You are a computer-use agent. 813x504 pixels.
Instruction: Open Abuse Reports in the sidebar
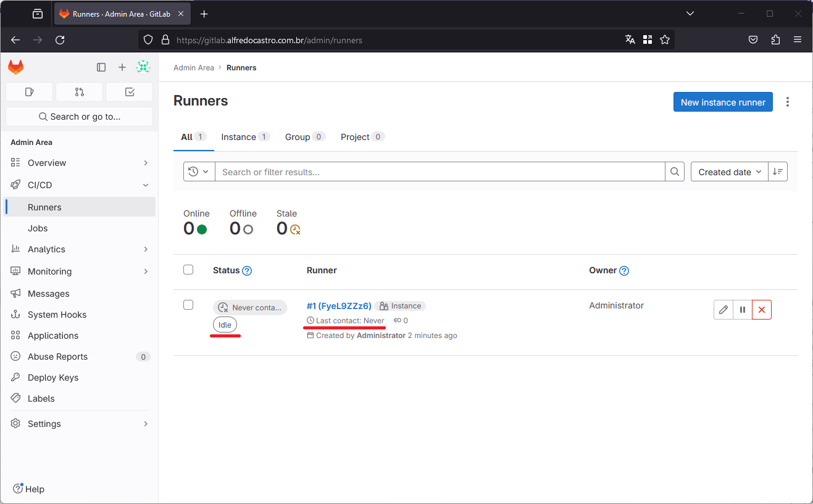80,357
